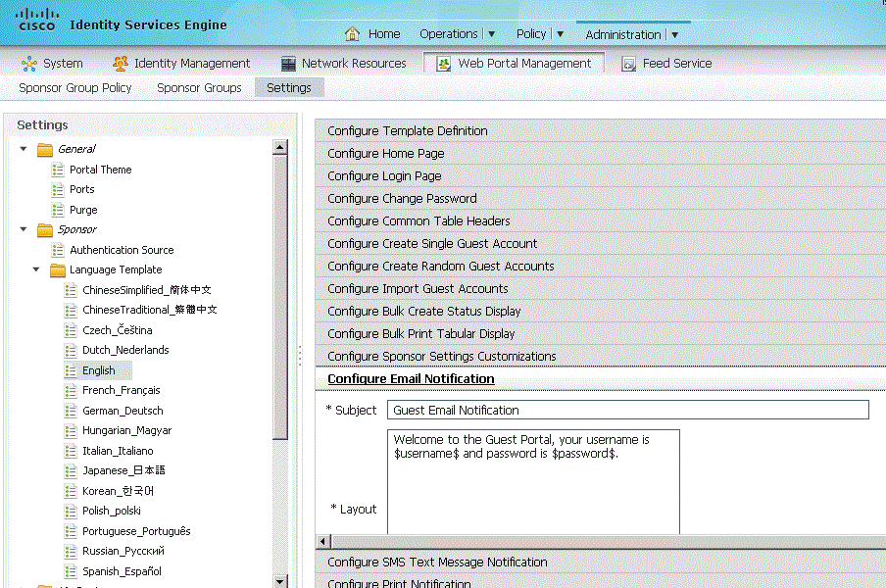Click the Czech_Čeština template icon
The width and height of the screenshot is (886, 588).
[71, 330]
